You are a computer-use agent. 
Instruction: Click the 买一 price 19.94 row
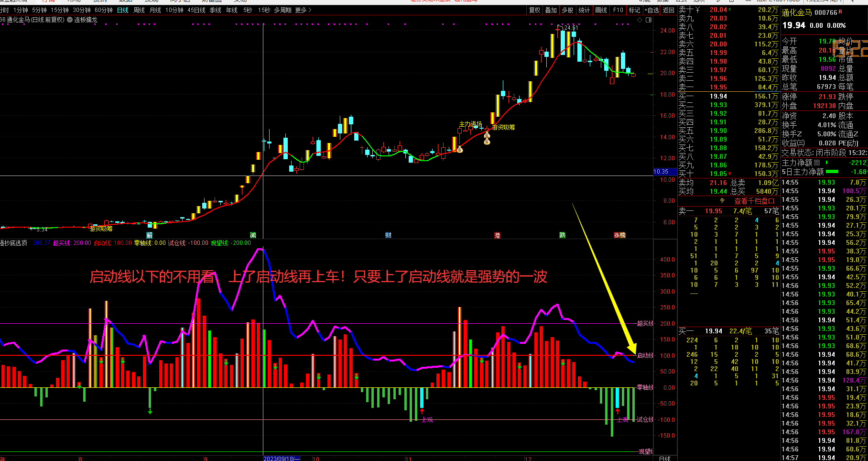[x=728, y=96]
